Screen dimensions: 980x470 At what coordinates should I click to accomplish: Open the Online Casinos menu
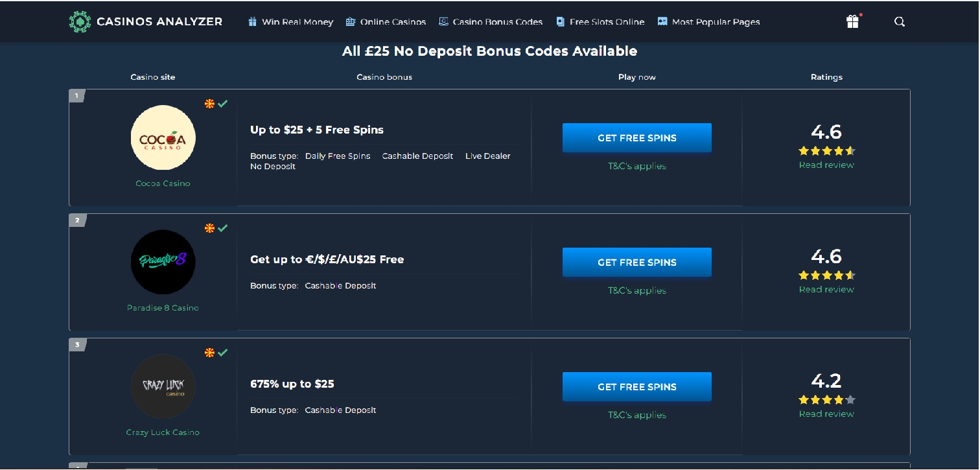tap(386, 22)
